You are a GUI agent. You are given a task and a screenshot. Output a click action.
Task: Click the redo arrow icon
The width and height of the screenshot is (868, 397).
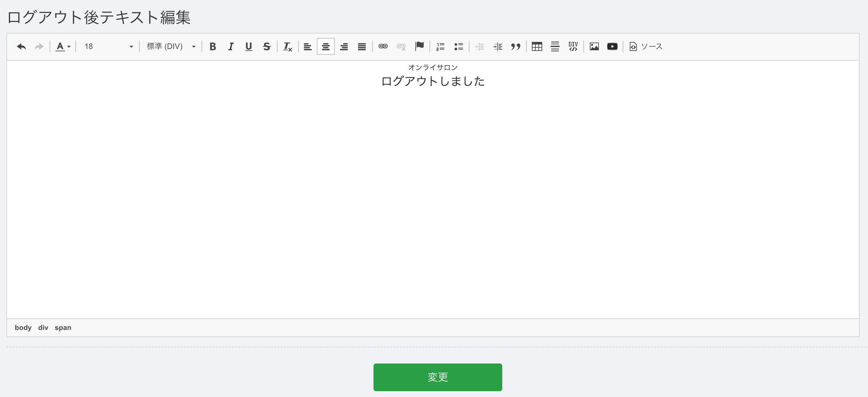39,46
